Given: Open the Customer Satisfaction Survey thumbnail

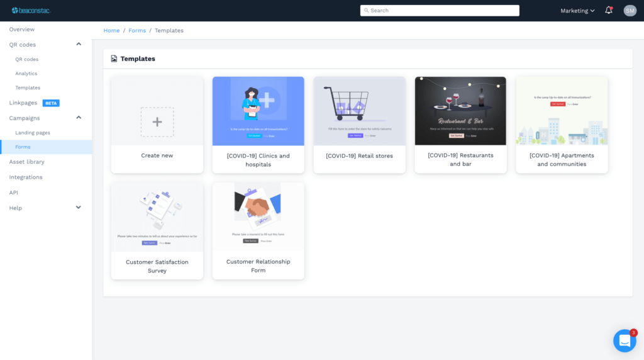Looking at the screenshot, I should (157, 217).
